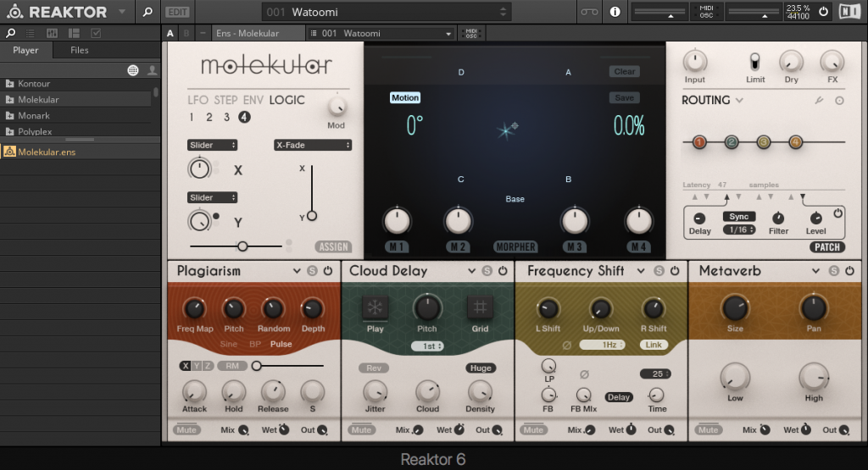Mute the Metaverb module
Image resolution: width=868 pixels, height=470 pixels.
(708, 429)
